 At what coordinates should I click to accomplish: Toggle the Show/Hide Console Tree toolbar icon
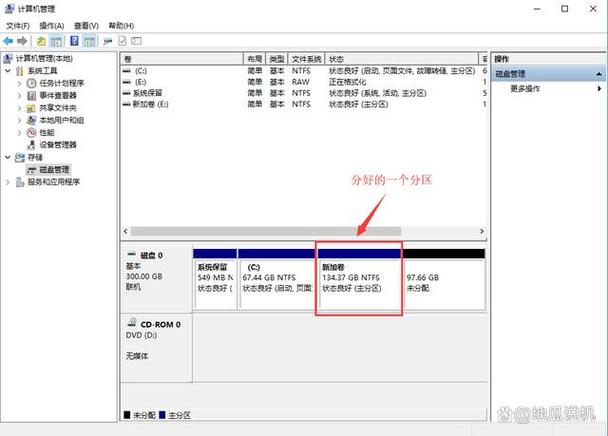click(x=57, y=41)
